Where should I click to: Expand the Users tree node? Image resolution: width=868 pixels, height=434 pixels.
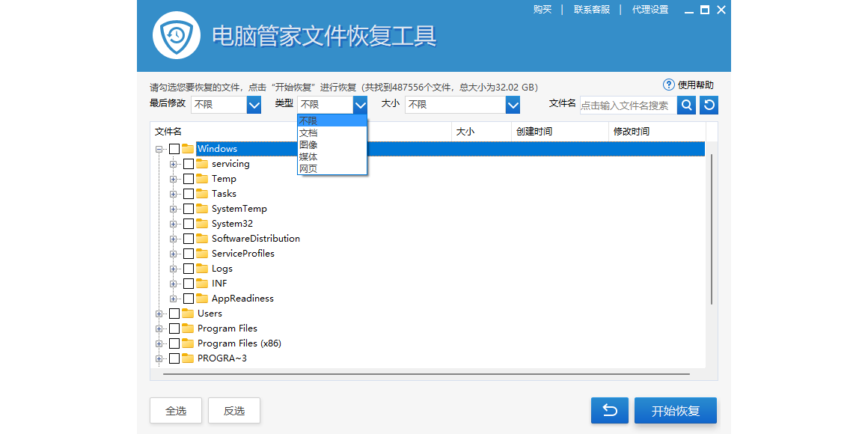click(159, 314)
